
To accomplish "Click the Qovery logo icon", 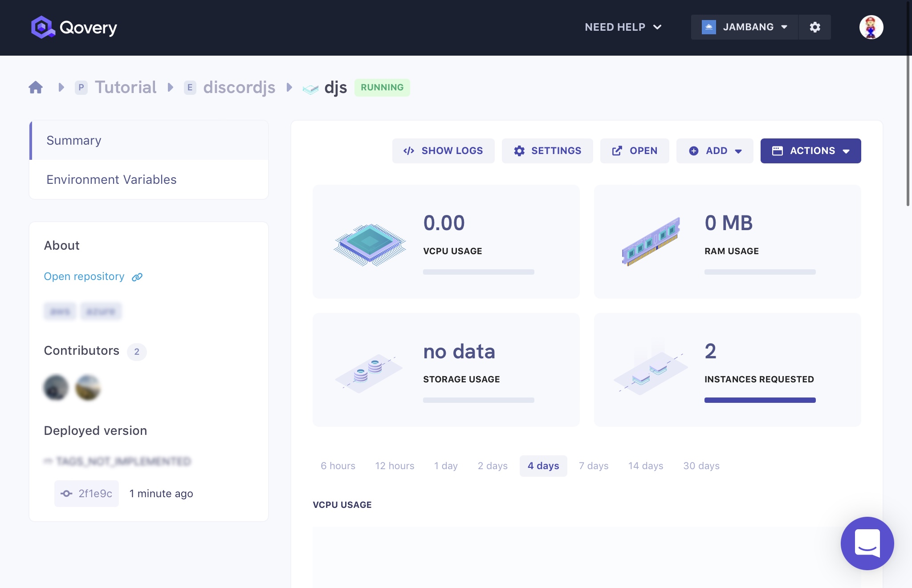I will point(43,27).
